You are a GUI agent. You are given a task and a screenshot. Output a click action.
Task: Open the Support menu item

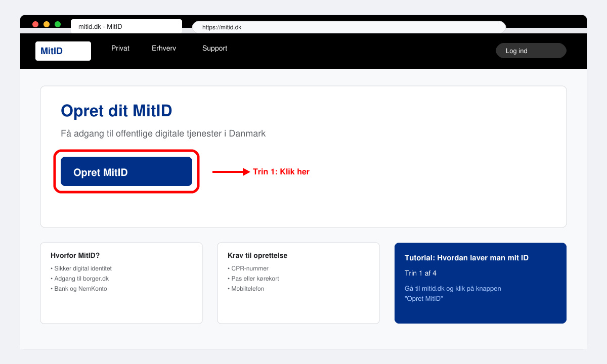(x=214, y=49)
